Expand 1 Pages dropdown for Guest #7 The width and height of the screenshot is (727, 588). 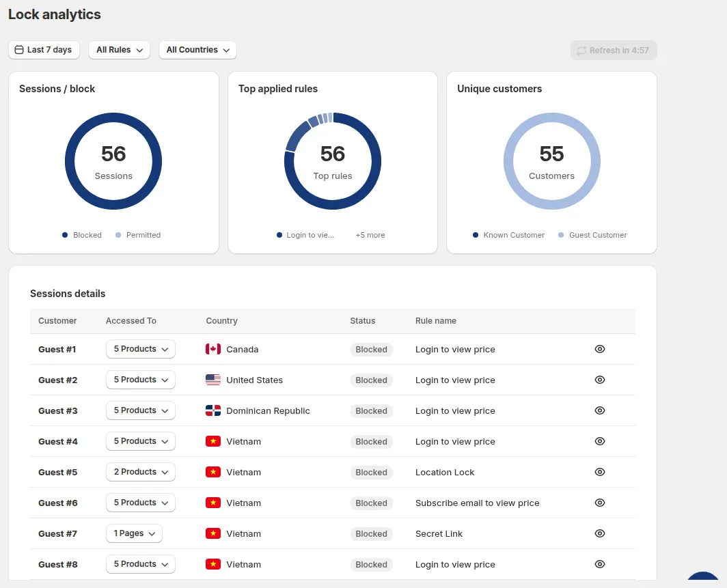point(134,533)
